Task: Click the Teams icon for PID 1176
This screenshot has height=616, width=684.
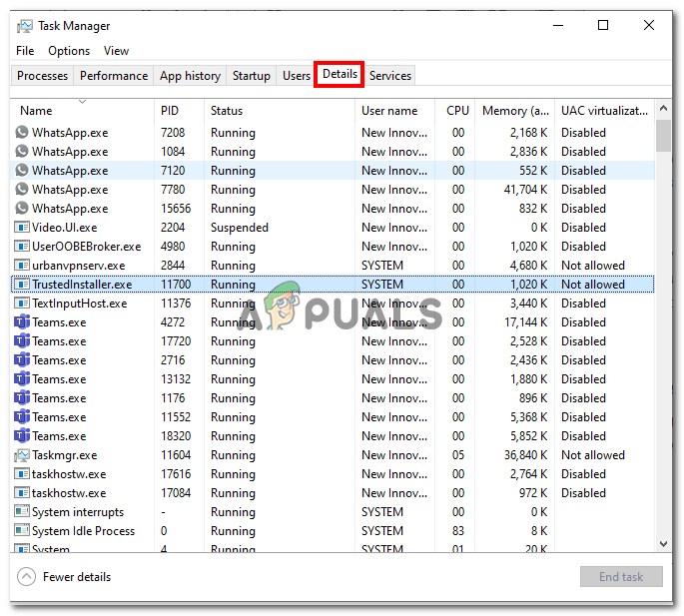Action: (22, 398)
